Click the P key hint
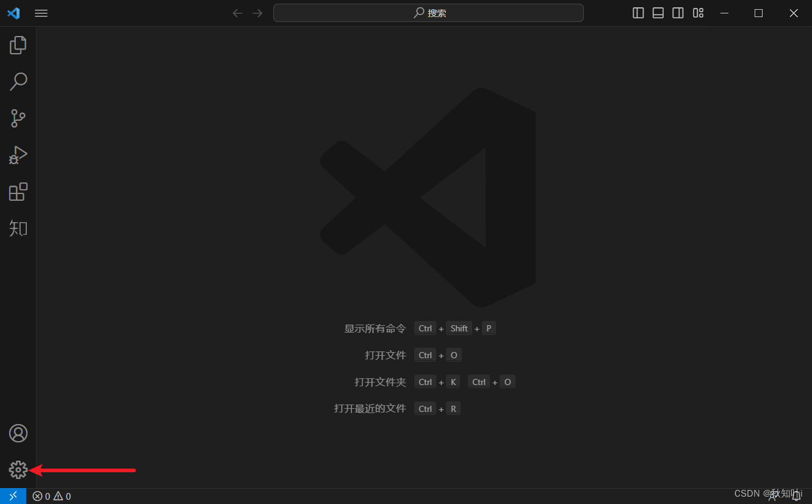812x504 pixels. [489, 328]
